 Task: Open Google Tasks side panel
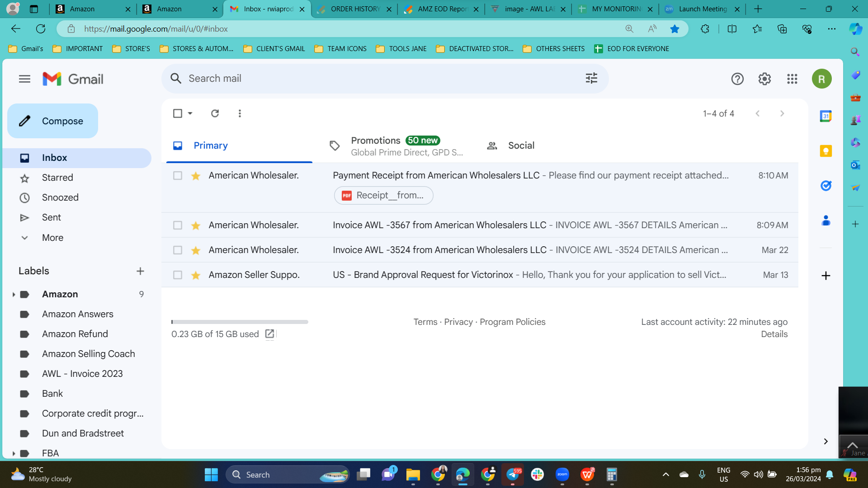826,186
